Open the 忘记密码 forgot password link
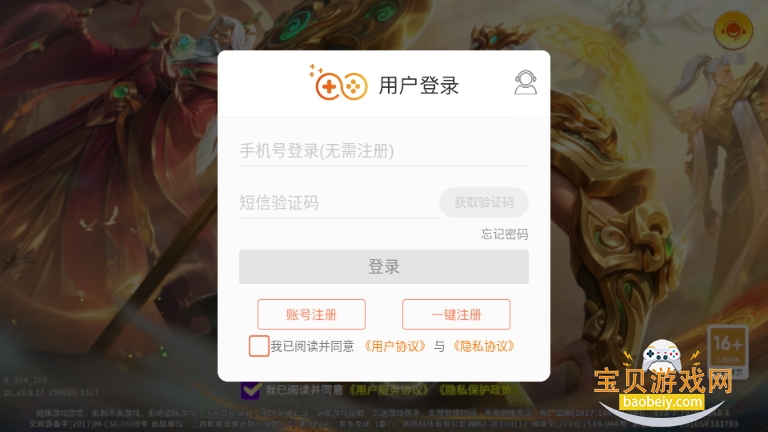This screenshot has width=768, height=432. [x=504, y=234]
